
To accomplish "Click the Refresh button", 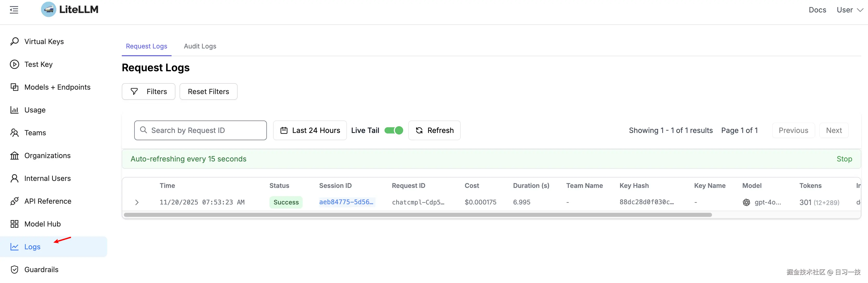I will point(434,130).
